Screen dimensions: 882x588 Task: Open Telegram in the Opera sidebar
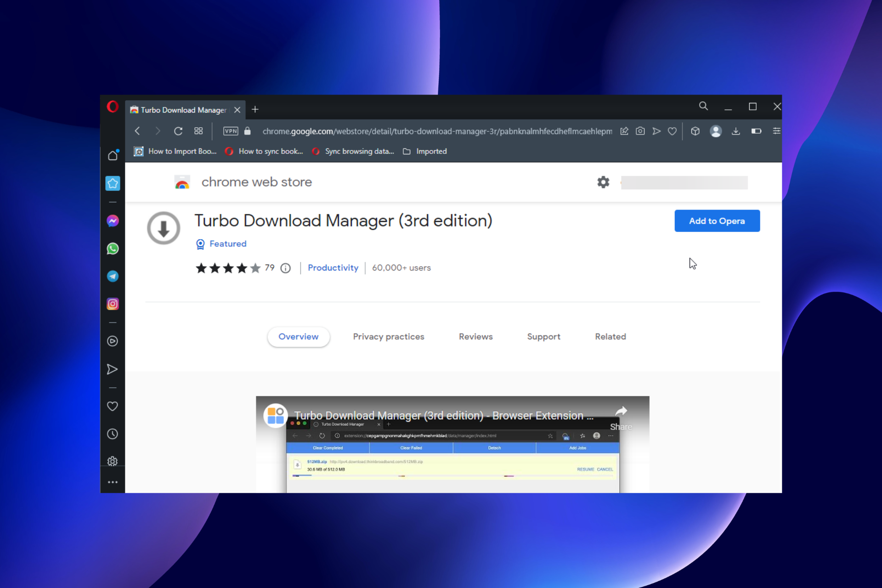pyautogui.click(x=113, y=276)
